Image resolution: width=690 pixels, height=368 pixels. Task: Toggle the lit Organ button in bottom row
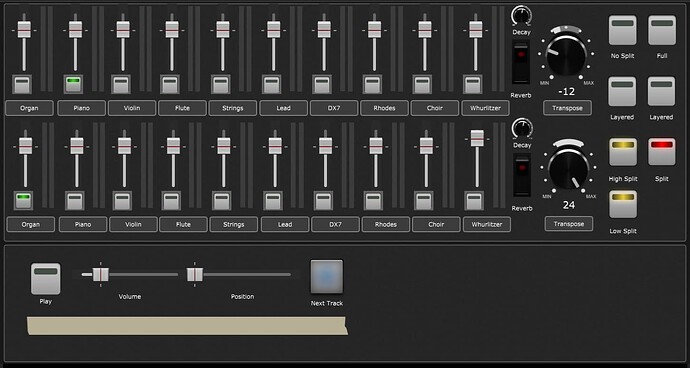click(23, 200)
